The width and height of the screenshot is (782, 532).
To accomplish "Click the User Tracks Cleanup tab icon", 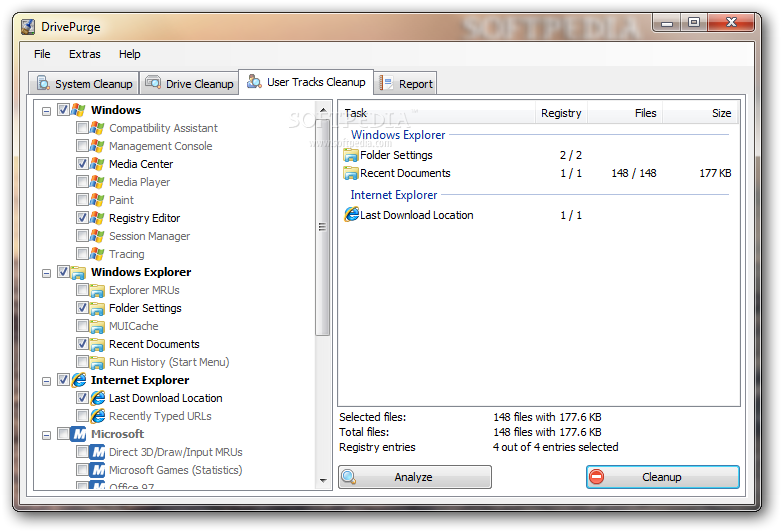I will tap(254, 81).
